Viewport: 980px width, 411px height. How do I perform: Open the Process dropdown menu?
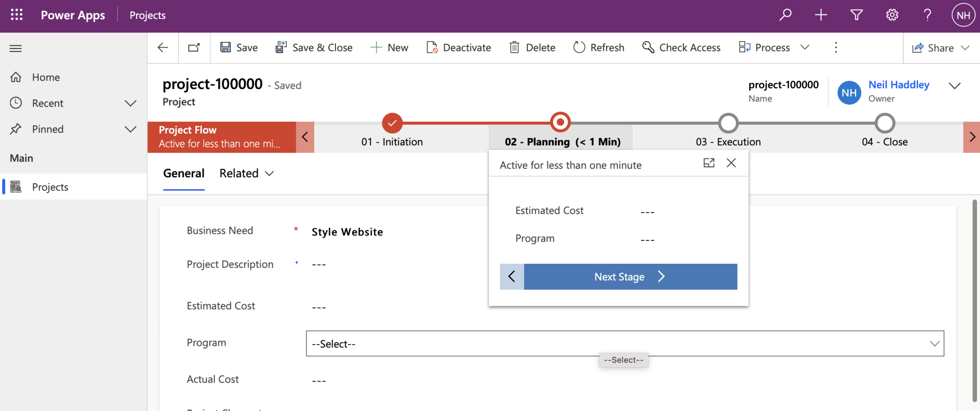[805, 47]
